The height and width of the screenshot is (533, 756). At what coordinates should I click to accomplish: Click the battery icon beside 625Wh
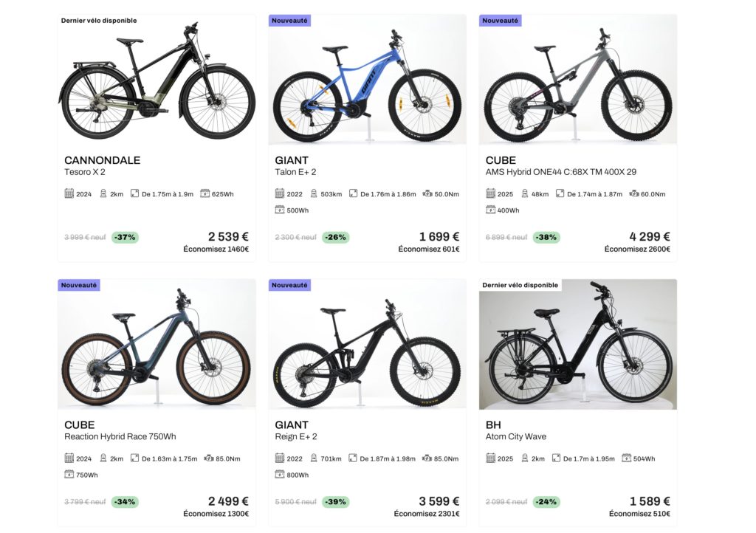click(205, 193)
